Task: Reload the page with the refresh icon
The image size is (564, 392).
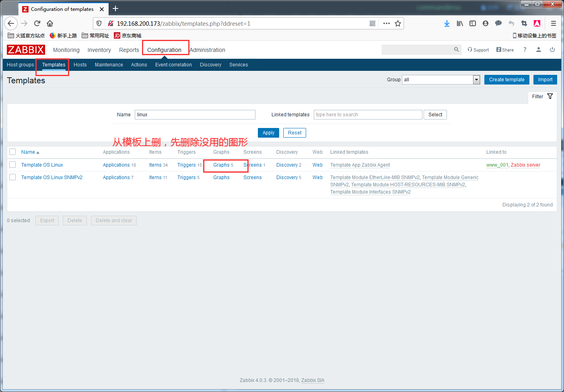Action: pyautogui.click(x=37, y=23)
